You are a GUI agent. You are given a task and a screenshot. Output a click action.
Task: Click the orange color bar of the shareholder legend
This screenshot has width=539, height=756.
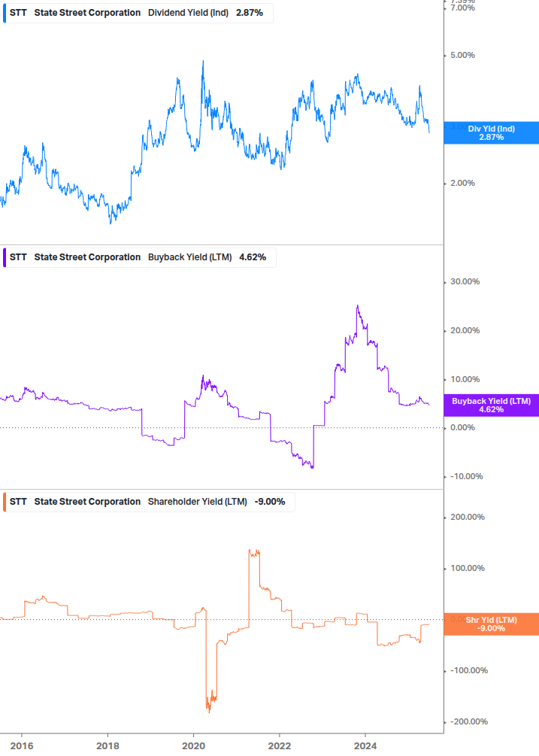(5, 502)
